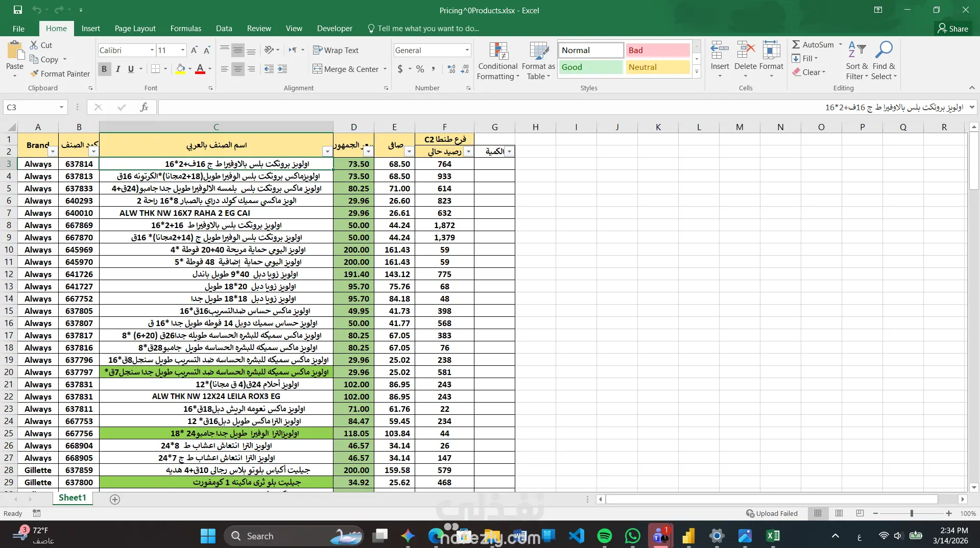Screen dimensions: 980x548
Task: Apply the Good cell style
Action: click(x=590, y=67)
